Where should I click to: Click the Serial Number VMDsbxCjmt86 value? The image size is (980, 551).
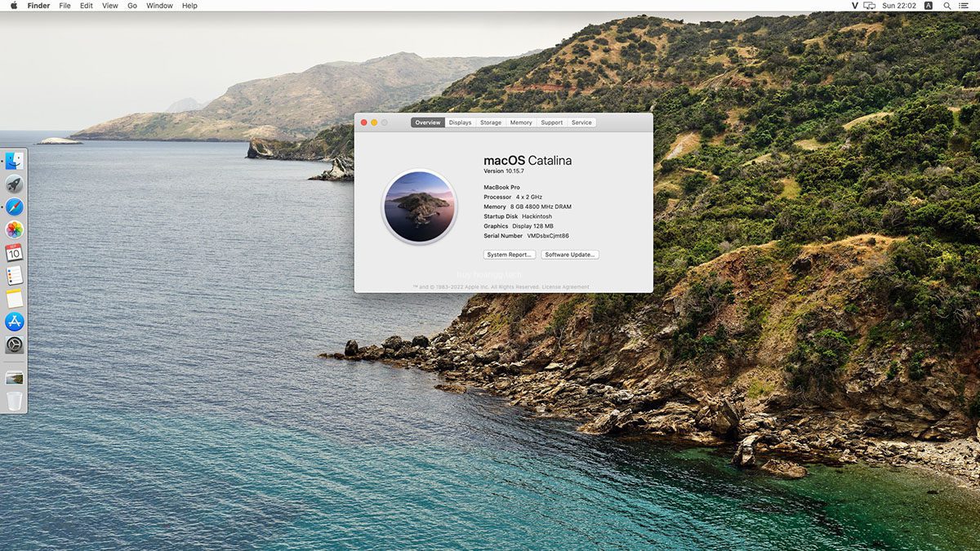548,236
